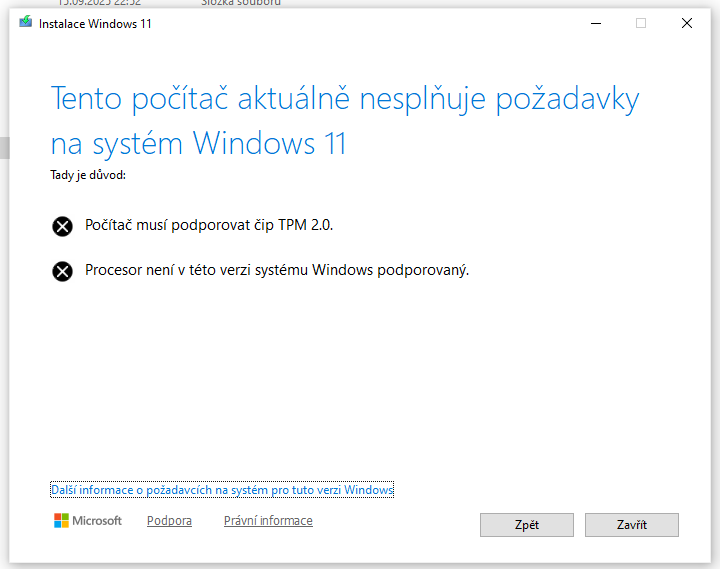The height and width of the screenshot is (569, 720).
Task: Open link about Windows system requirements
Action: click(222, 490)
